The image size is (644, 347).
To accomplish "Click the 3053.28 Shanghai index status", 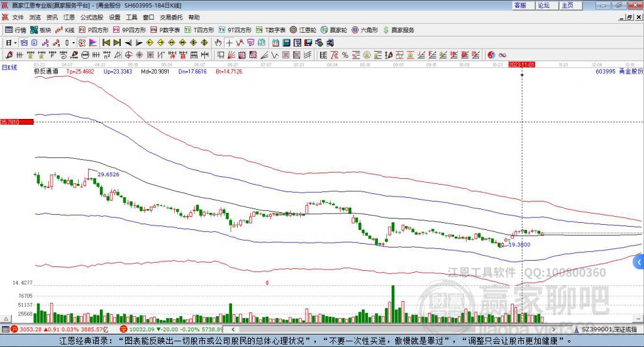I will [x=58, y=329].
